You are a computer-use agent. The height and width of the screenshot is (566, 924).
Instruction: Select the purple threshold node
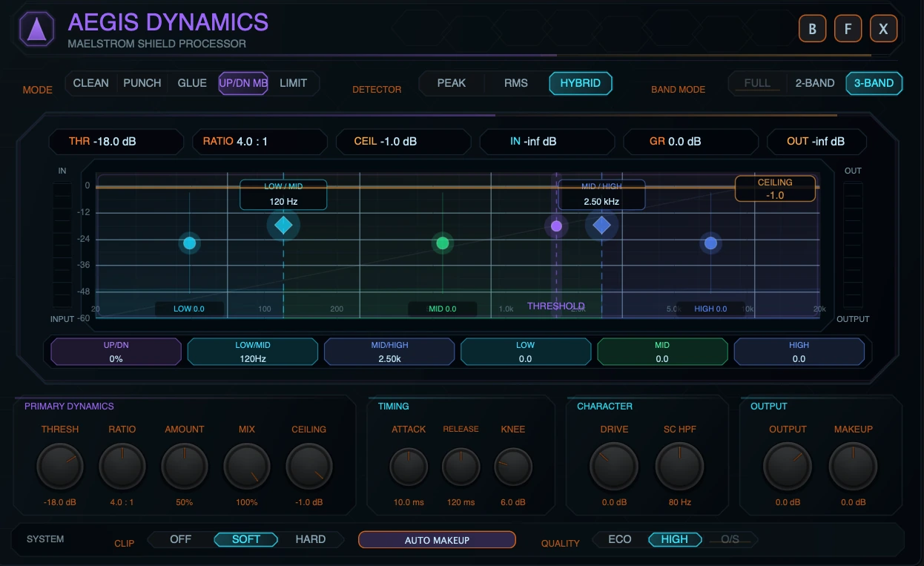[x=556, y=226]
